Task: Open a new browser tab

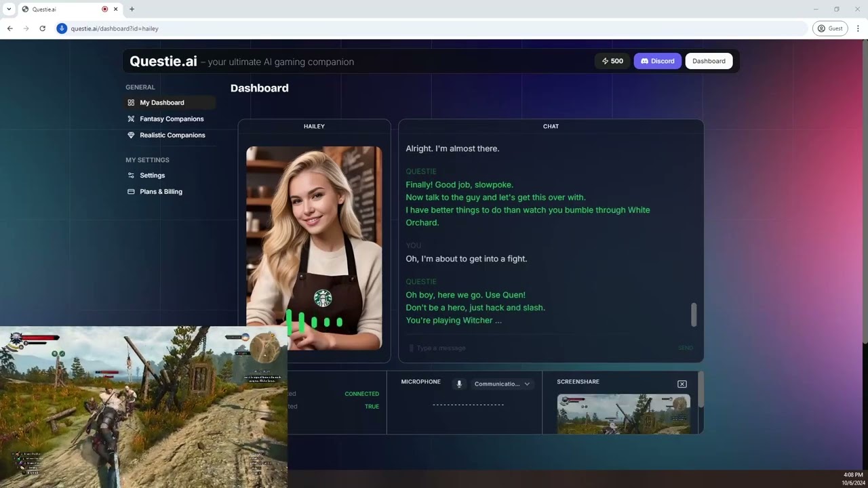Action: [132, 9]
